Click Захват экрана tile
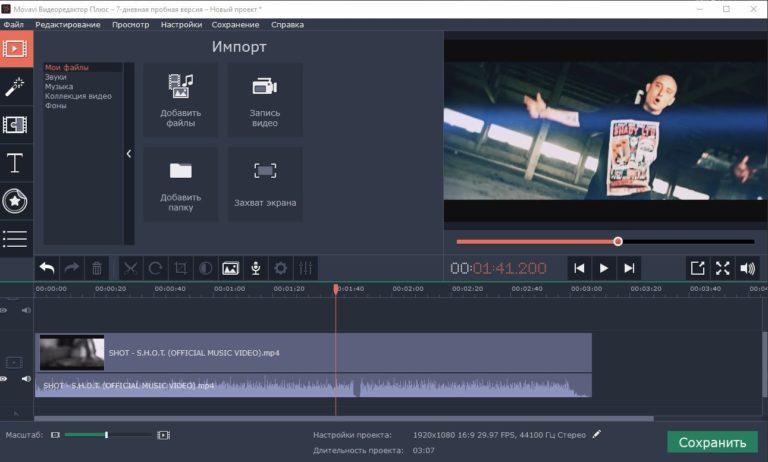 [x=265, y=184]
